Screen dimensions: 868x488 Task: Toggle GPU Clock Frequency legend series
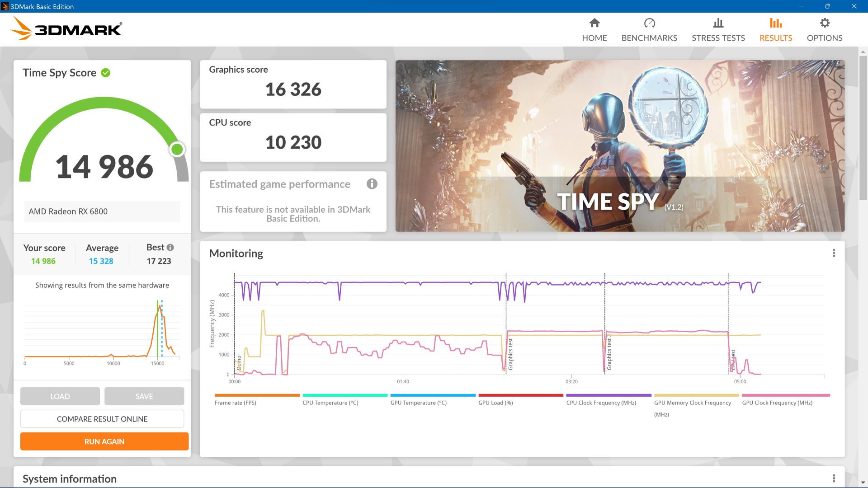click(777, 403)
